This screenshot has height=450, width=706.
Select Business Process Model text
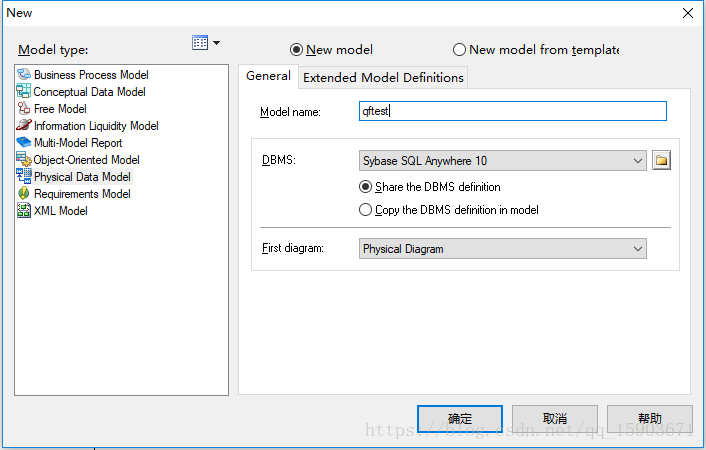91,75
